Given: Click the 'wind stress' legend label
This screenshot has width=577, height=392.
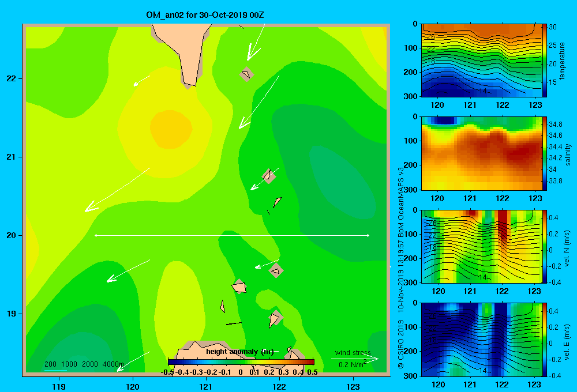Looking at the screenshot, I should coord(353,352).
